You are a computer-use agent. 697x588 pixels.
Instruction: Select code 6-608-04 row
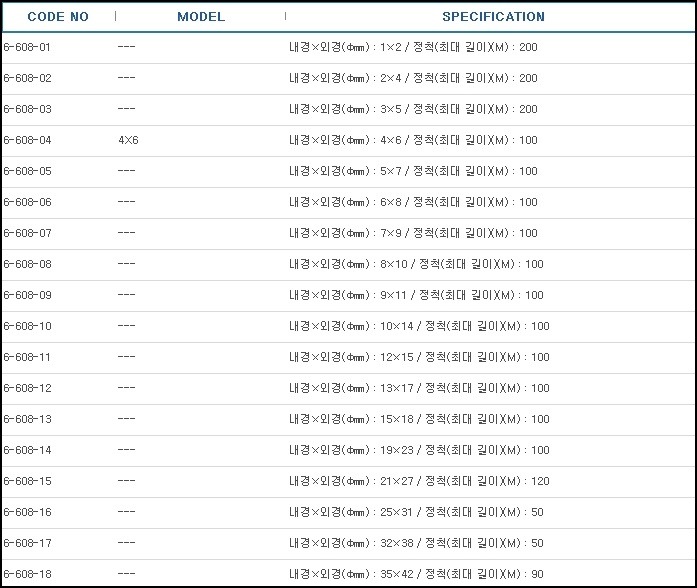348,140
